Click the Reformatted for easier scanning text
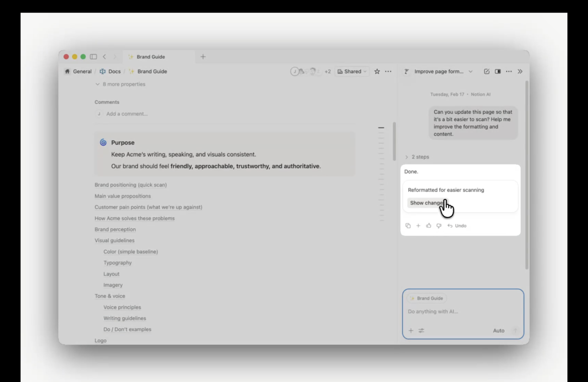Screen dimensions: 588x382 click(446, 190)
